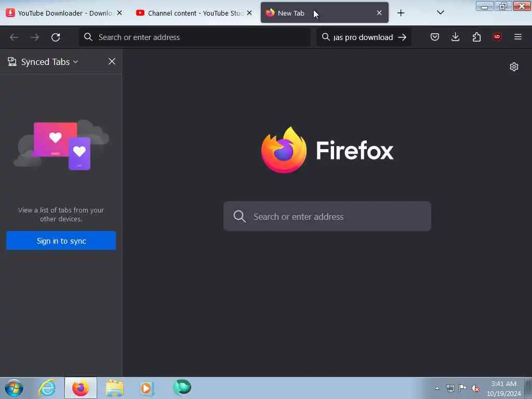Image resolution: width=532 pixels, height=399 pixels.
Task: Close the Channel content tab
Action: 249,13
